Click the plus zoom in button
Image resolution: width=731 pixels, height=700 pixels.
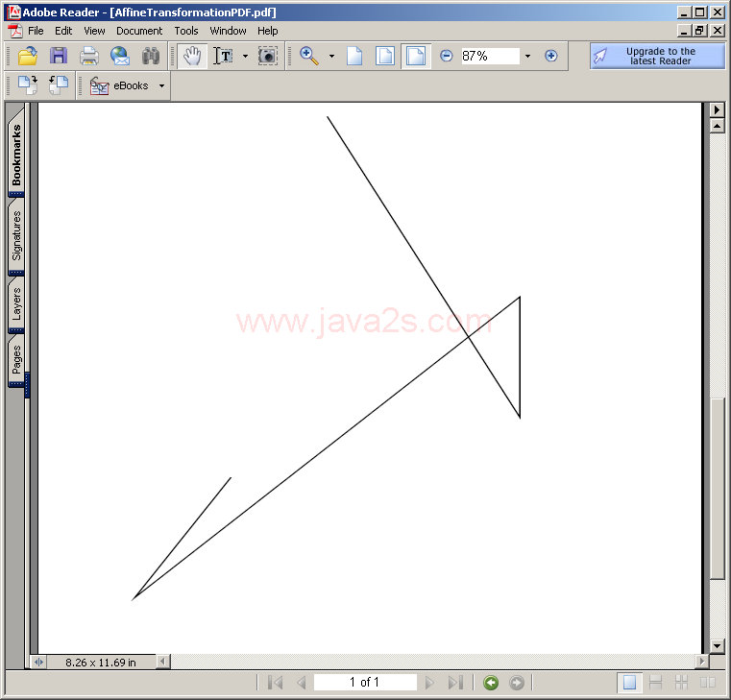(x=551, y=56)
